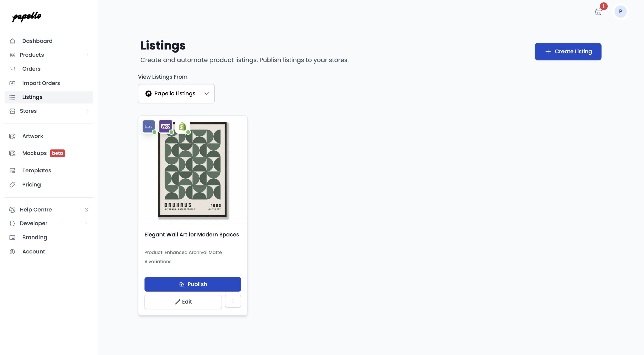Screen dimensions: 644x355
Task: Open the Mockups beta page
Action: [x=34, y=153]
